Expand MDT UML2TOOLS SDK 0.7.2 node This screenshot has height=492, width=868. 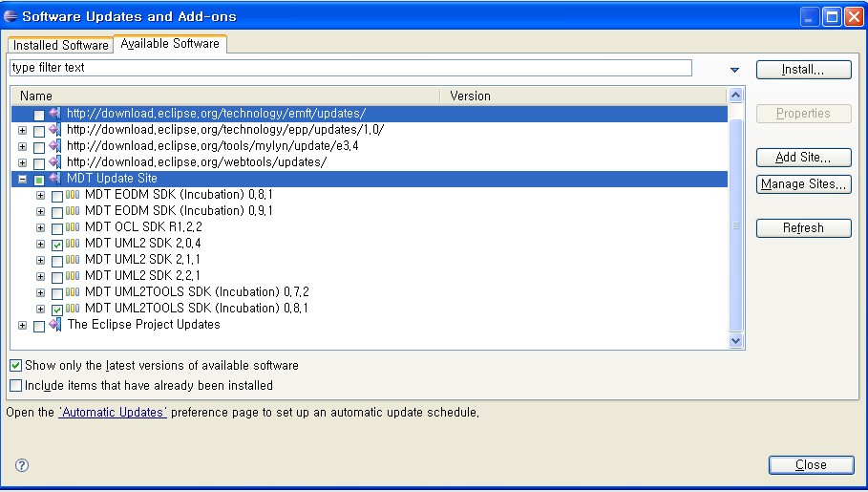(x=40, y=292)
